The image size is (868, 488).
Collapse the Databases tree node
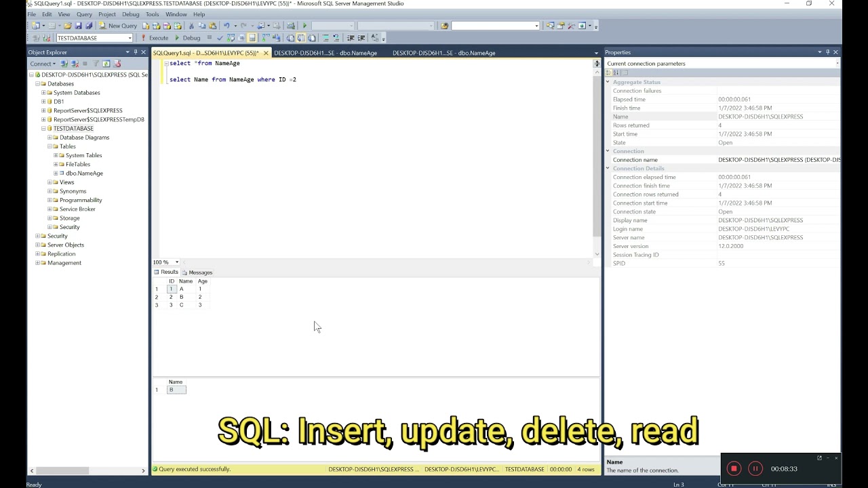37,84
